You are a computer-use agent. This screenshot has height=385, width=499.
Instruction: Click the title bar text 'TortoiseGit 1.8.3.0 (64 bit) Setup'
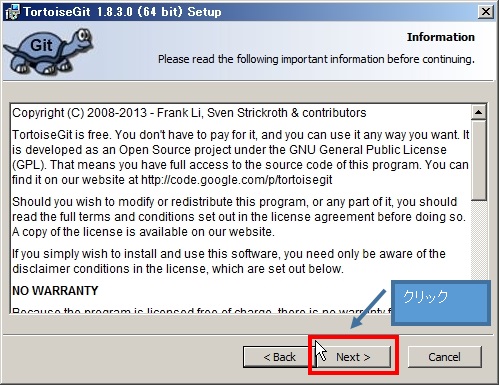point(122,12)
